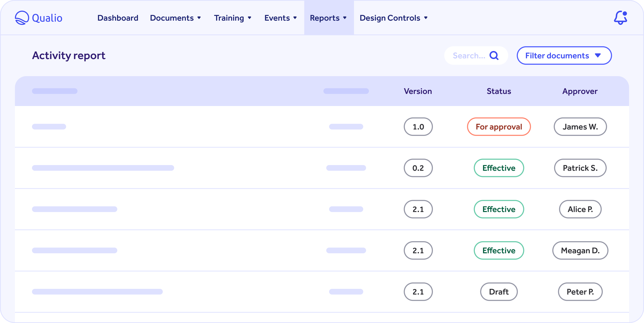Click the Effective status next to Patrick S.
Screen dimensions: 644x323
click(499, 168)
